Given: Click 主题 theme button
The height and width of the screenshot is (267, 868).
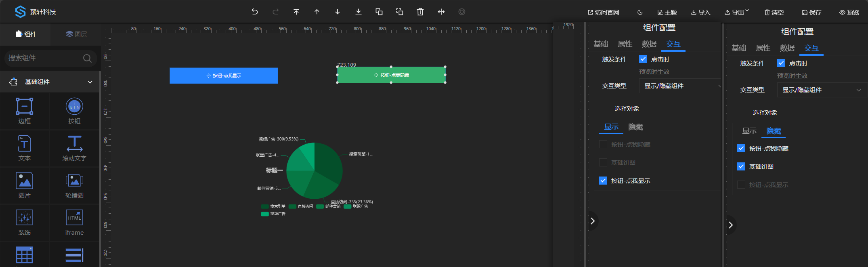Looking at the screenshot, I should (x=667, y=13).
